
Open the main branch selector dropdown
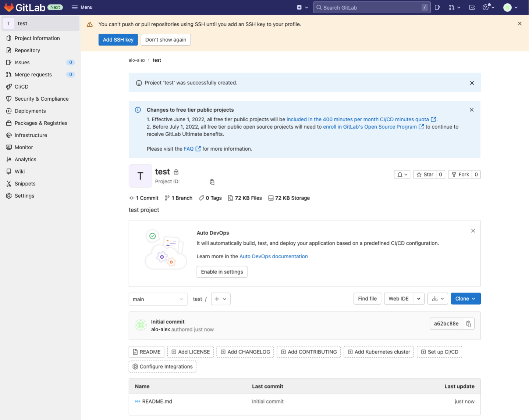[x=158, y=299]
